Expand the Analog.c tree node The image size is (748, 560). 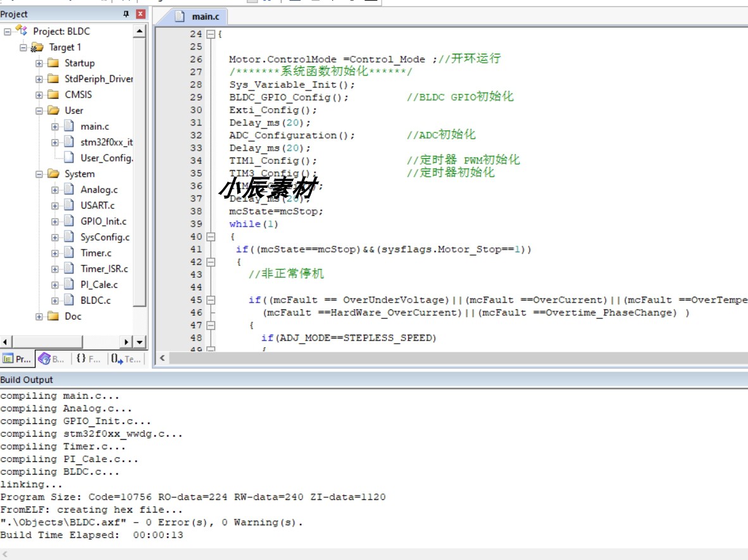click(55, 190)
